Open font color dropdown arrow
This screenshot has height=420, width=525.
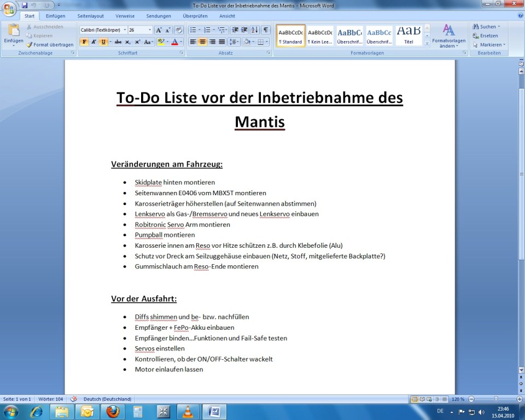[181, 42]
